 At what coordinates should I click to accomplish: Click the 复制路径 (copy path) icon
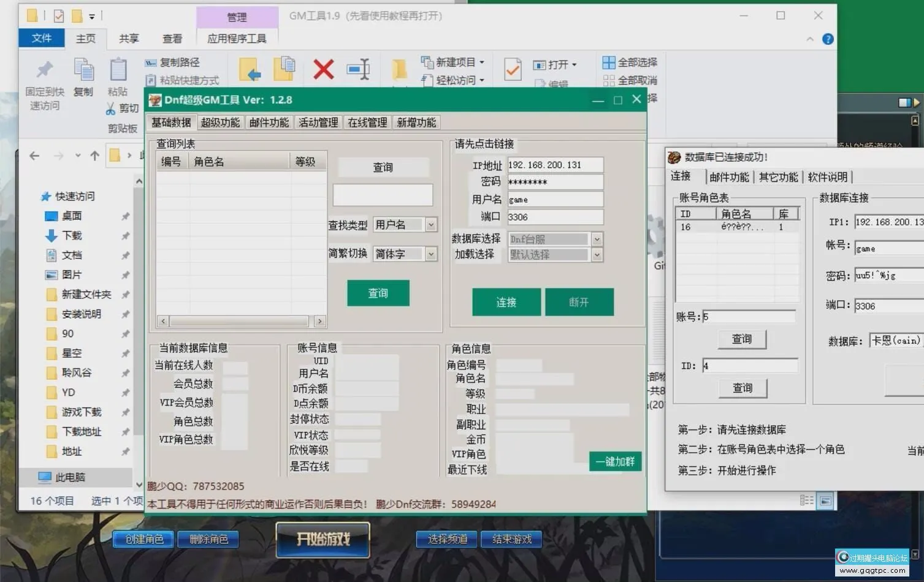pyautogui.click(x=150, y=62)
